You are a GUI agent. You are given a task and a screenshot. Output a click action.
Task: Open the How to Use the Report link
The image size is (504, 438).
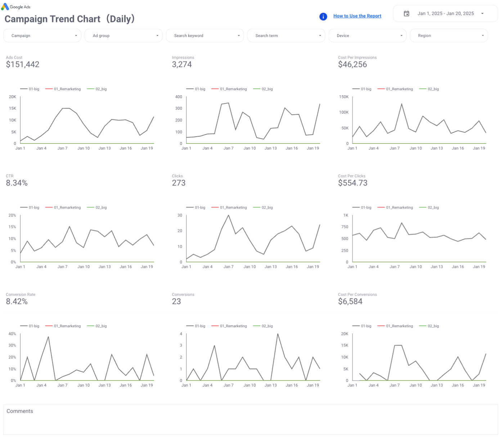coord(357,16)
